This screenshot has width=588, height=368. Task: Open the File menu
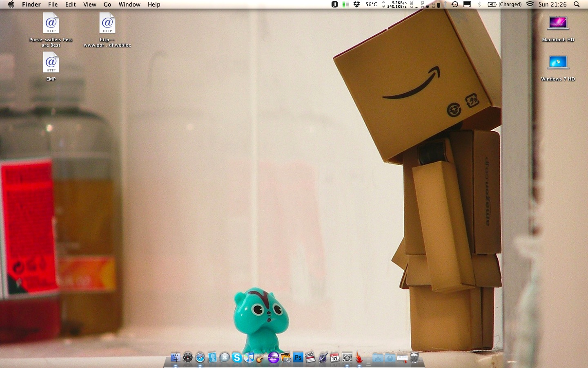point(53,4)
